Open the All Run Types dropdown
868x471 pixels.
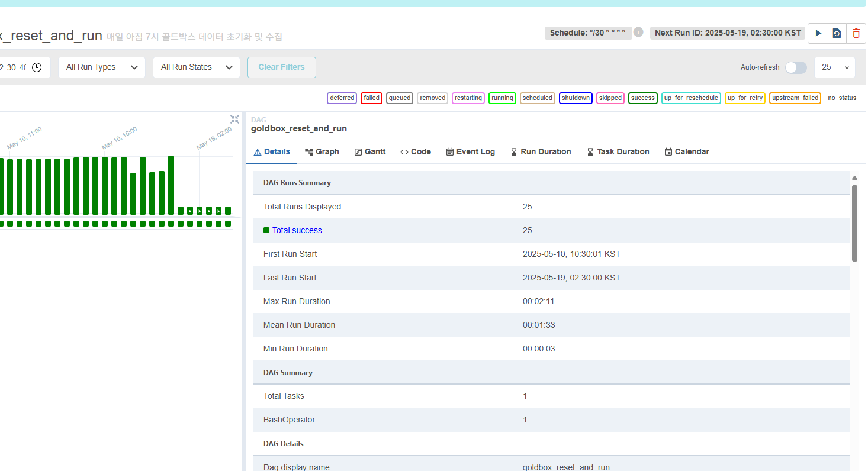pyautogui.click(x=102, y=67)
